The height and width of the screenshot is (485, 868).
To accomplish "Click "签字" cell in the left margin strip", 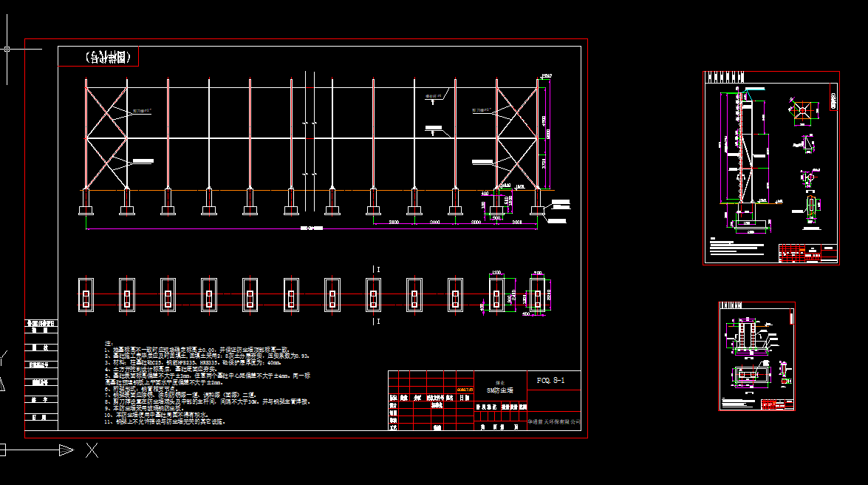I will (x=41, y=400).
